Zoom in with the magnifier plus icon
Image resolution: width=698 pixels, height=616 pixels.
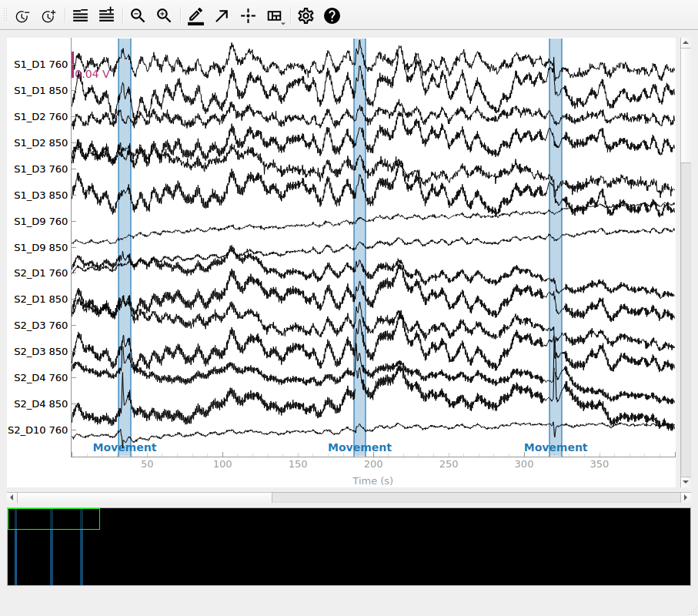(x=164, y=15)
